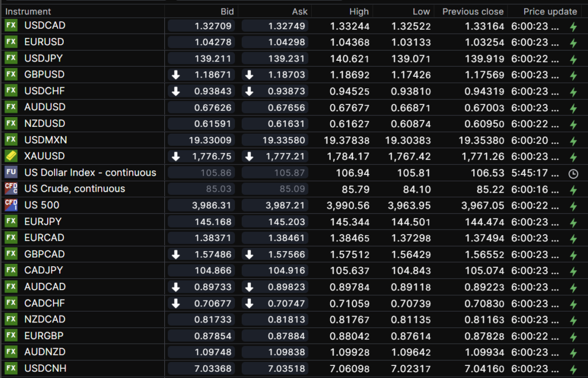Click the green lightning icon in USDCNH row

[x=572, y=369]
